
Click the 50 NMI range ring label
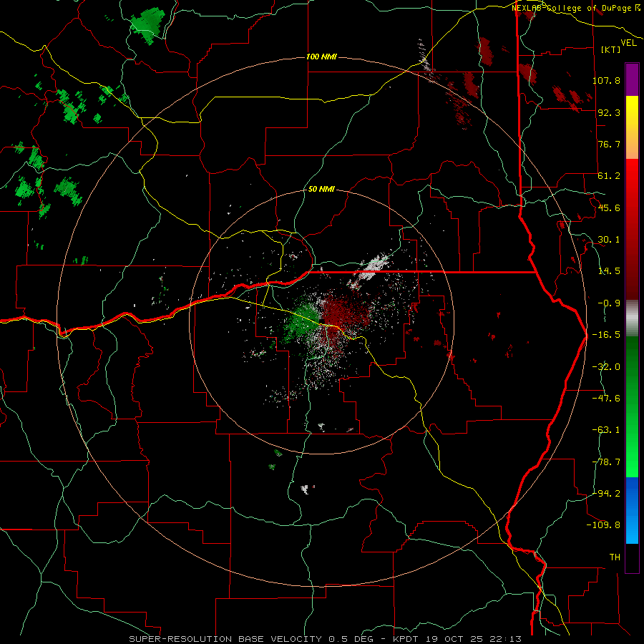(x=321, y=190)
